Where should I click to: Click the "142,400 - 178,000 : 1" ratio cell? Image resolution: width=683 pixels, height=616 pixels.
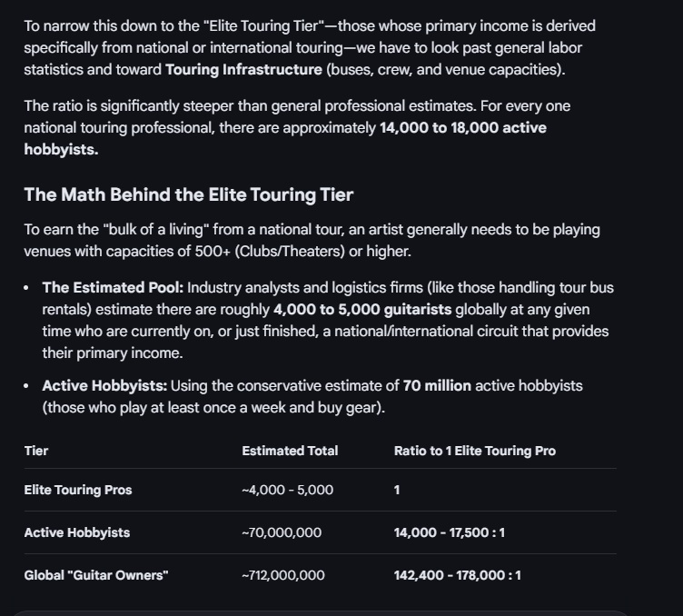458,575
